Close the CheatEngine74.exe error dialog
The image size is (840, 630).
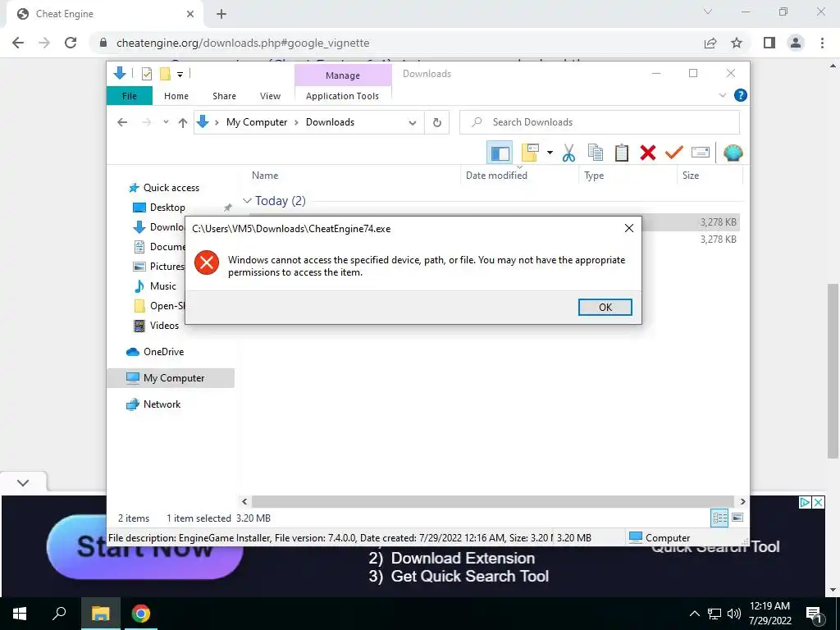point(629,228)
